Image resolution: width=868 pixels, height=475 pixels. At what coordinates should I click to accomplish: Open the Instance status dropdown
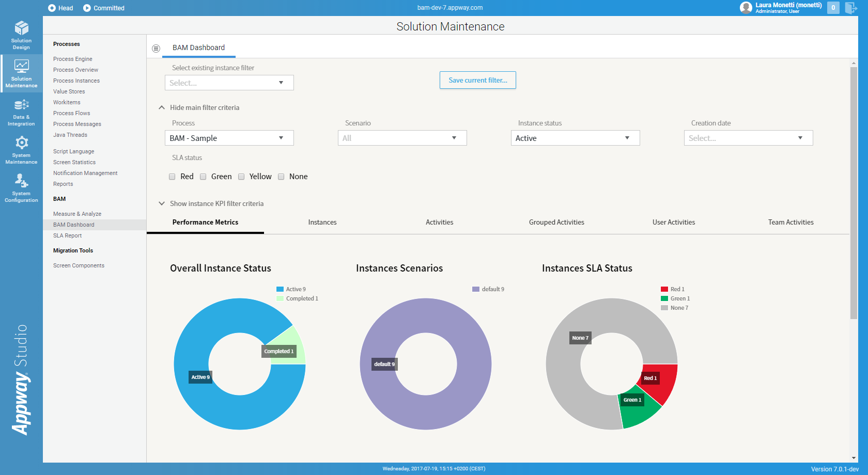[576, 138]
